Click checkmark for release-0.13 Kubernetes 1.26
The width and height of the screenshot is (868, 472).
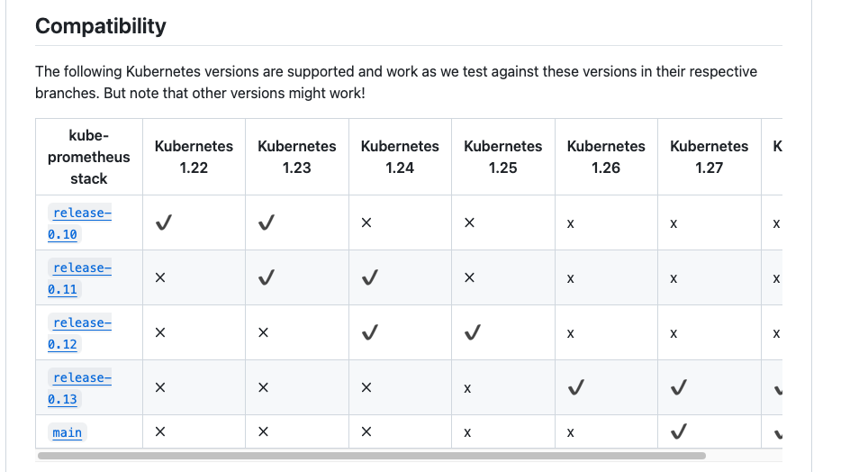click(575, 387)
